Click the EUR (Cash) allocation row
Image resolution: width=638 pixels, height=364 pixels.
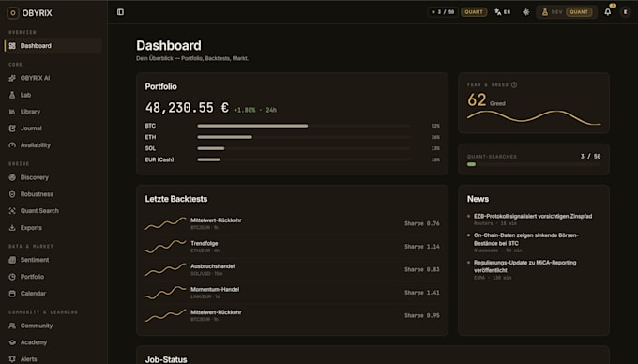coord(293,159)
